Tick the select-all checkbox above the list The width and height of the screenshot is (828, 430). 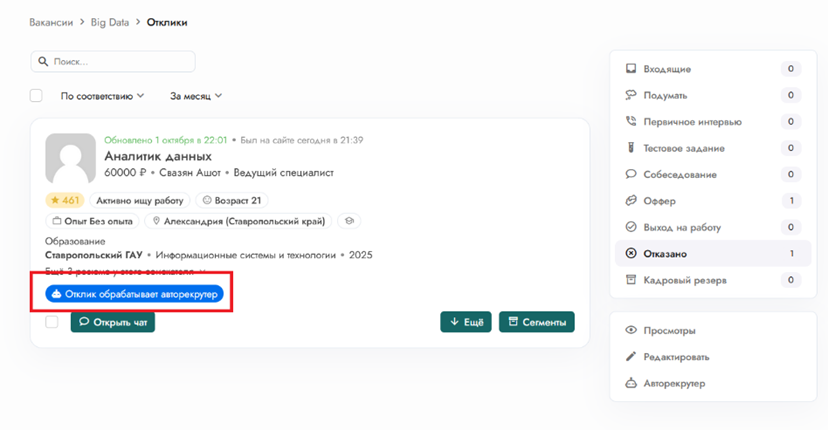[x=37, y=96]
